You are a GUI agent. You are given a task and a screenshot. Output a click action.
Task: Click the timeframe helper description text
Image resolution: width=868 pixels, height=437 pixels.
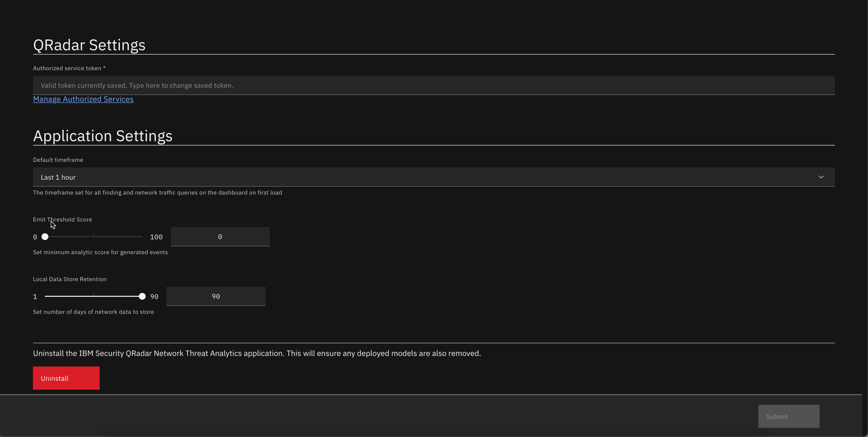point(157,193)
